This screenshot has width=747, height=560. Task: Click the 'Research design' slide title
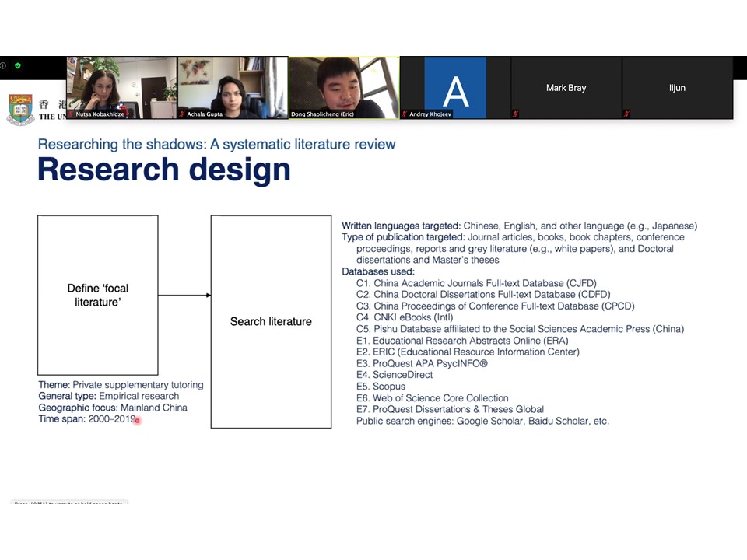164,170
